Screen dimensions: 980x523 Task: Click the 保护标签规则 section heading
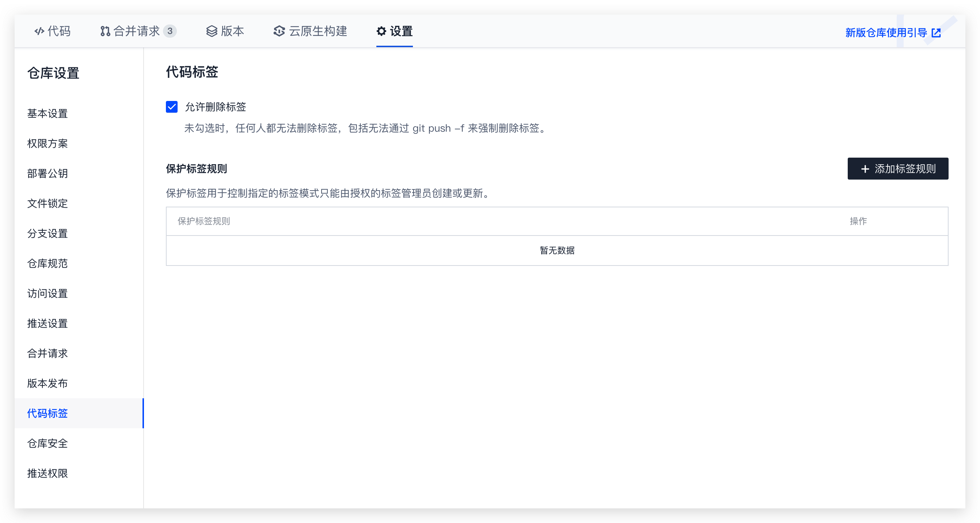tap(196, 169)
